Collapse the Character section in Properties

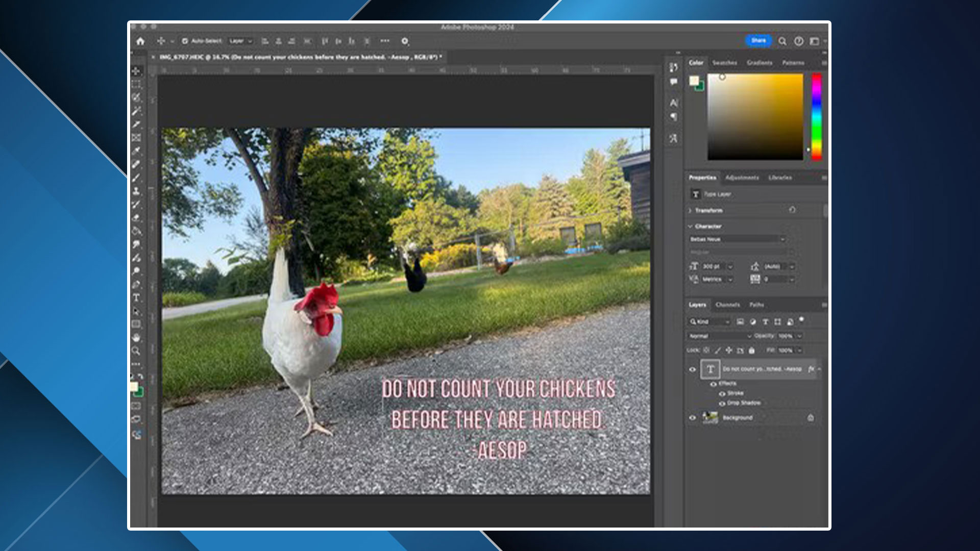690,226
